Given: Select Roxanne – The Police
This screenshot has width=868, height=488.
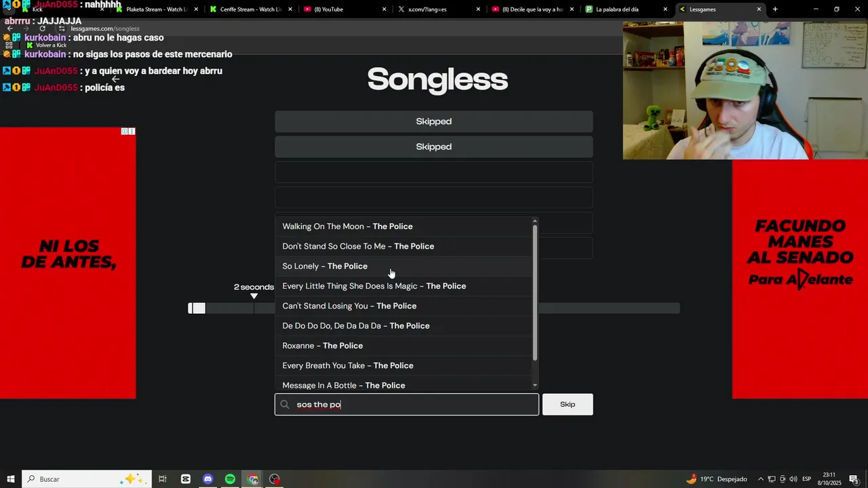Looking at the screenshot, I should coord(403,346).
